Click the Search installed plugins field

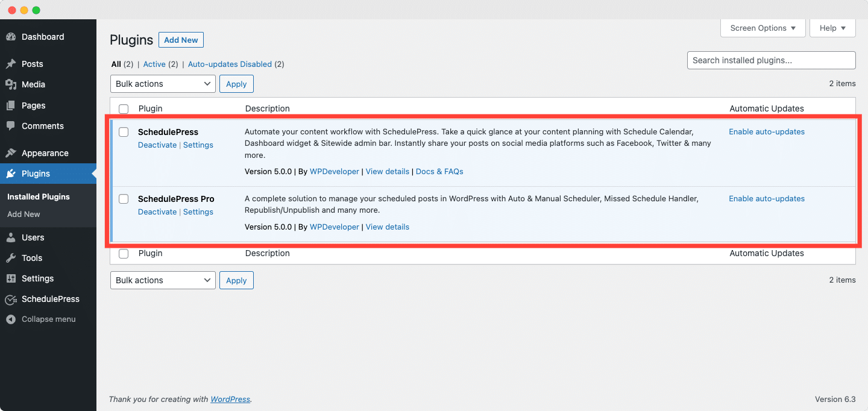click(772, 60)
